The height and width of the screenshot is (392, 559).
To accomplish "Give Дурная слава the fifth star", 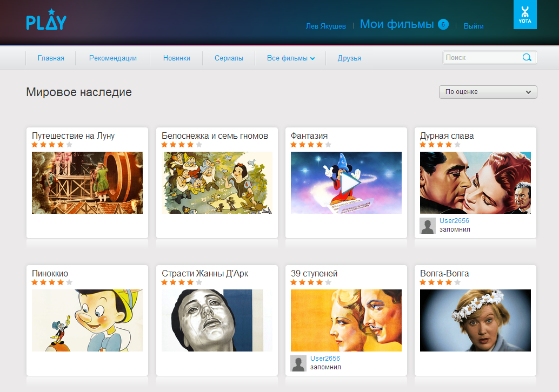I will click(x=457, y=145).
